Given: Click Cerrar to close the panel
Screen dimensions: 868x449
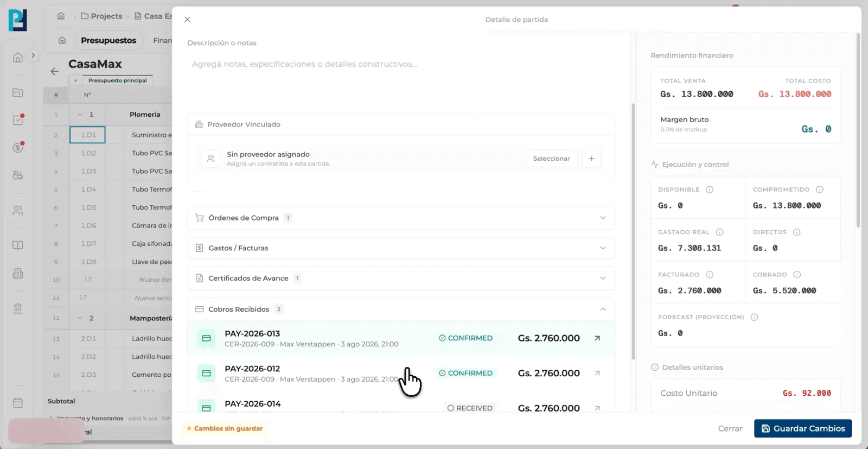Looking at the screenshot, I should pos(730,428).
